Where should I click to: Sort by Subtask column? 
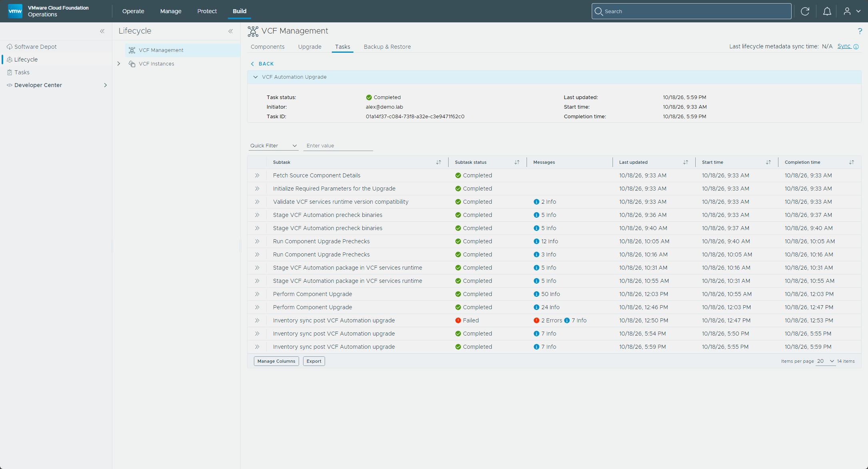pos(439,162)
